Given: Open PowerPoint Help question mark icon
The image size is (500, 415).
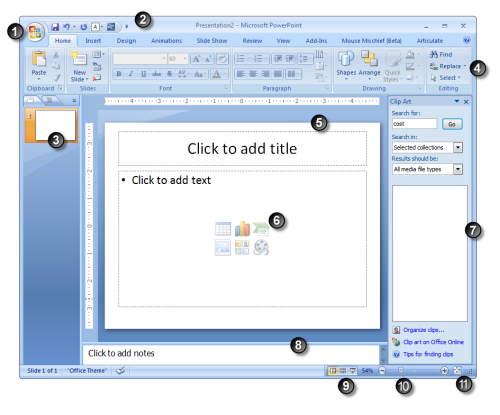Looking at the screenshot, I should point(467,40).
